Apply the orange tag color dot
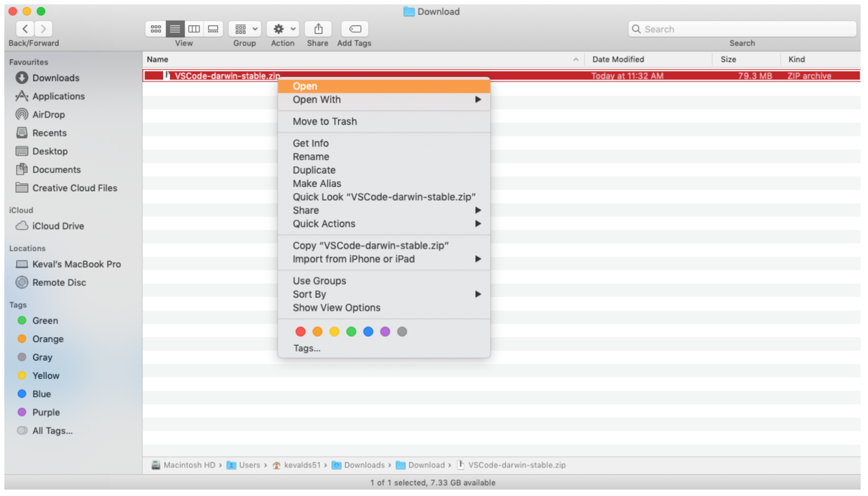Viewport: 868px width, 496px height. tap(317, 332)
